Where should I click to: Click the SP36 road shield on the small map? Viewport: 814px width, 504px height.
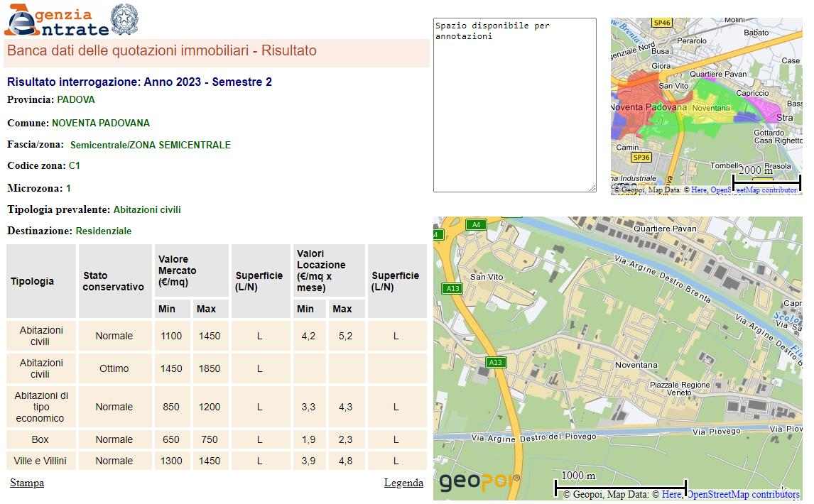[x=641, y=157]
